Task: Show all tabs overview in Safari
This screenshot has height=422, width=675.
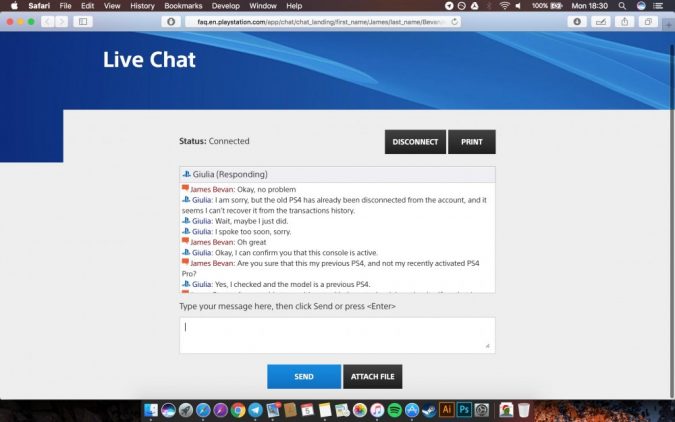Action: pyautogui.click(x=648, y=21)
